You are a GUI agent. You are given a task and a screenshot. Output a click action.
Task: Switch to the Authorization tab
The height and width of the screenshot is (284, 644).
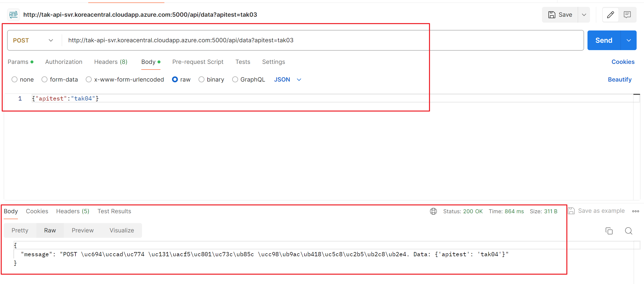pos(64,62)
